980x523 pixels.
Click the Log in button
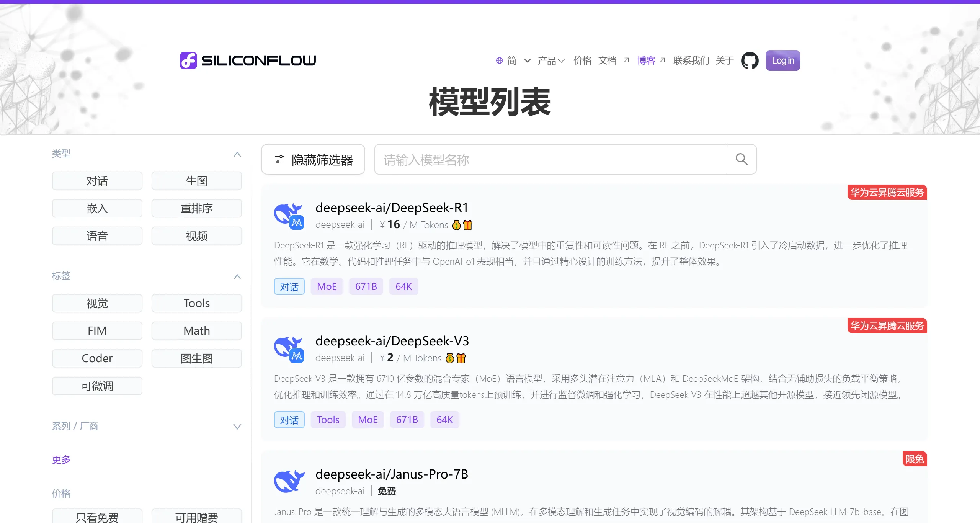(x=782, y=60)
